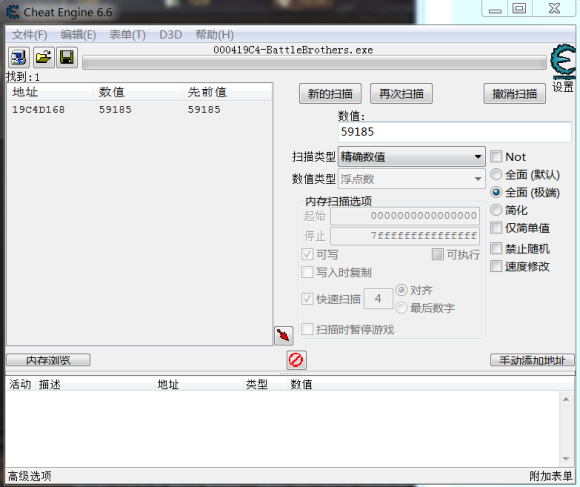Click the scan progress bar
Viewport: 580px width, 487px height.
(x=314, y=63)
